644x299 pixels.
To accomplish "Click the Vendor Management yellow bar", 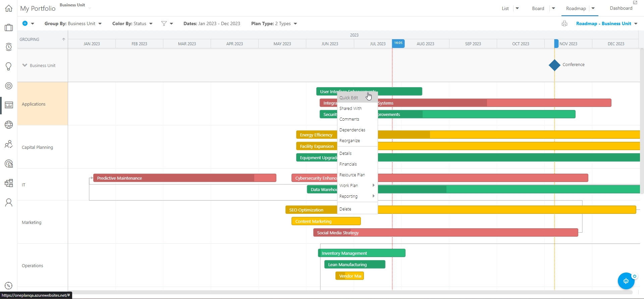I will 350,276.
